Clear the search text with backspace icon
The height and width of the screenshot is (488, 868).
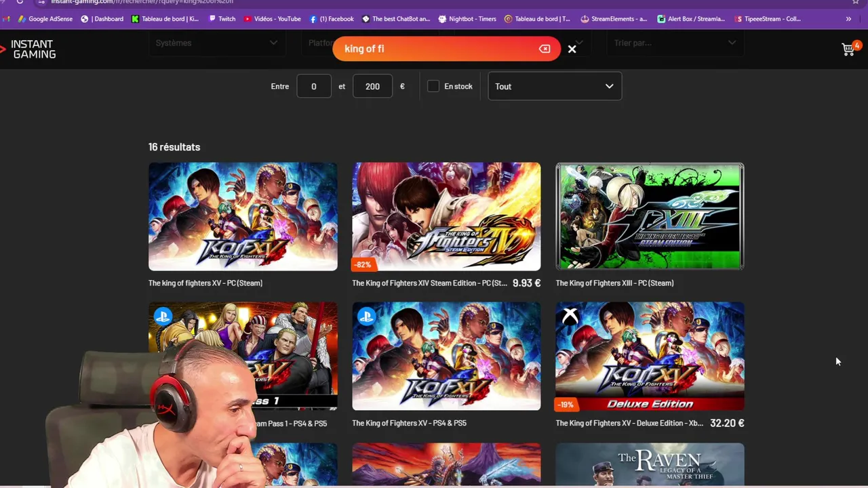click(x=545, y=49)
